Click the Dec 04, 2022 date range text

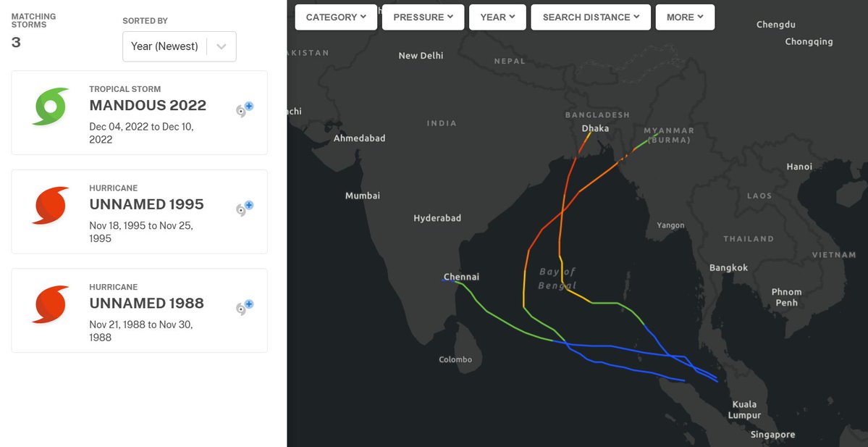pyautogui.click(x=141, y=133)
